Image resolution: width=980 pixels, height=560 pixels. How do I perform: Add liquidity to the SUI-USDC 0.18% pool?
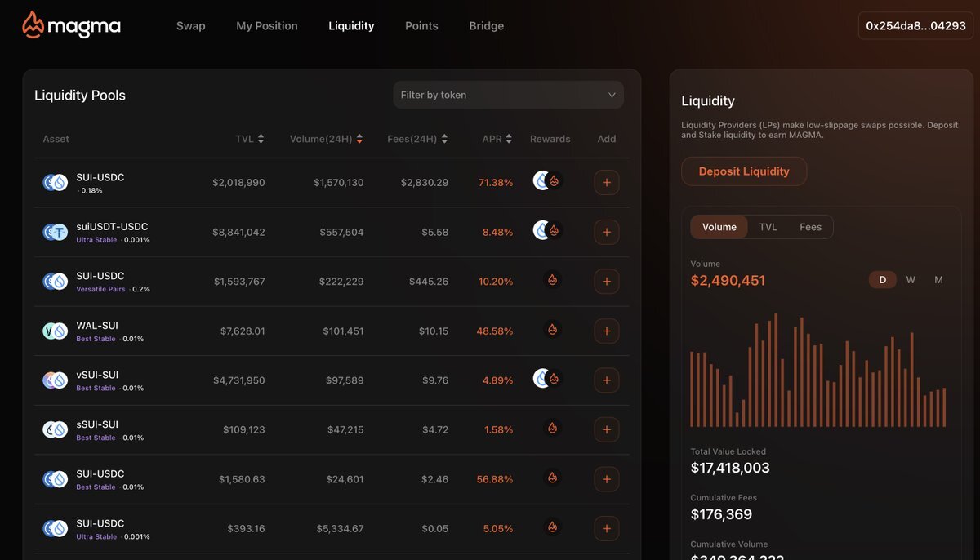(x=606, y=183)
